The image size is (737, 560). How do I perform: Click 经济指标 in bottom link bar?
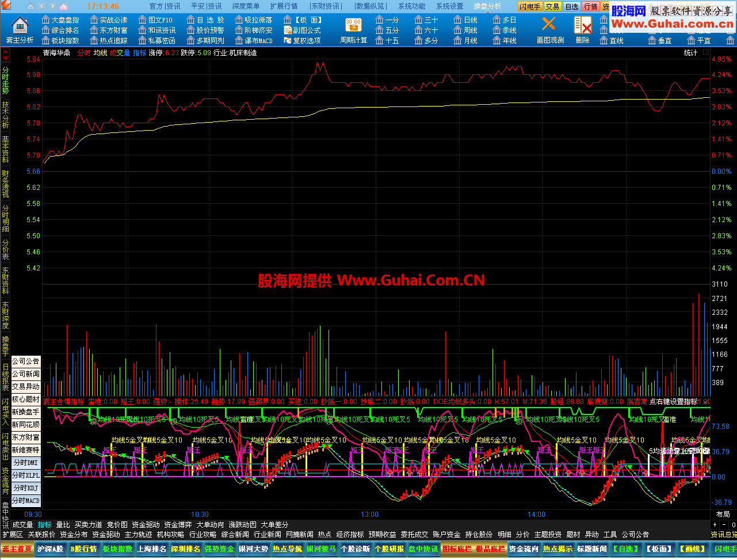click(350, 534)
